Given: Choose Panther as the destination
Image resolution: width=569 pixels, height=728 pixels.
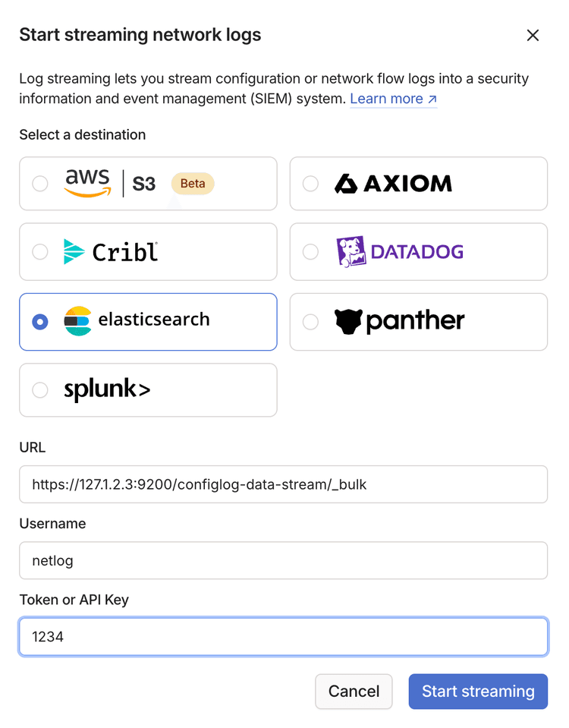Looking at the screenshot, I should pos(310,321).
